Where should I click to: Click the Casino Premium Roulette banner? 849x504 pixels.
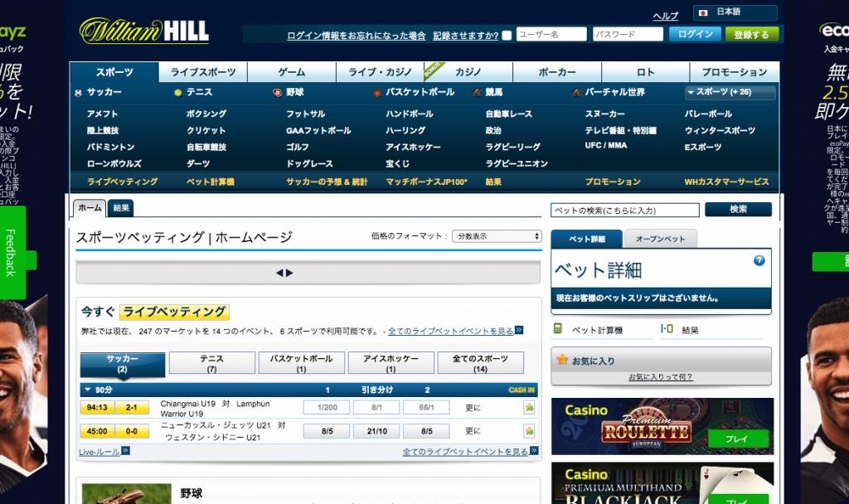click(x=662, y=426)
